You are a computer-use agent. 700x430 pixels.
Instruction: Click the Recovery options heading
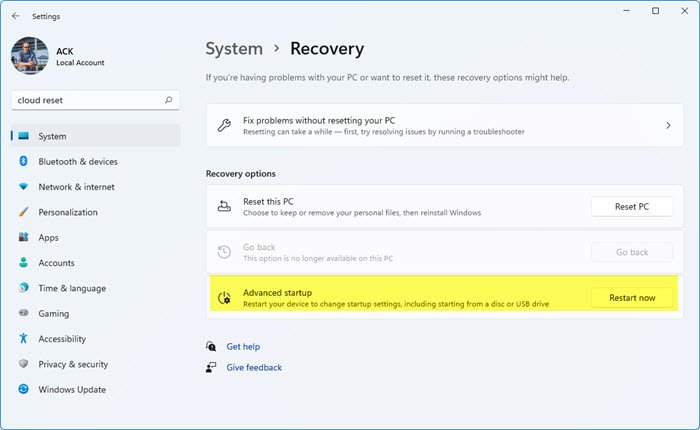241,174
